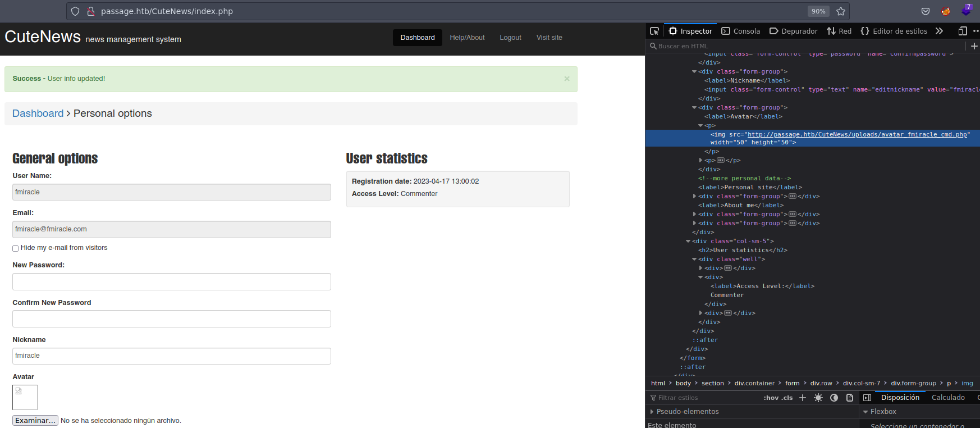This screenshot has height=428, width=980.
Task: Open the purple extension with badge 7
Action: (x=967, y=10)
